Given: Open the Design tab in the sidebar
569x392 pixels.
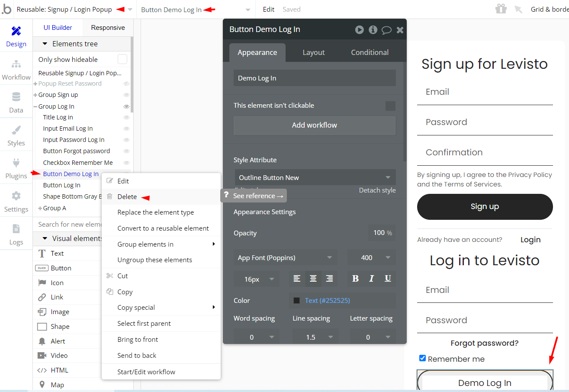Looking at the screenshot, I should click(x=16, y=36).
